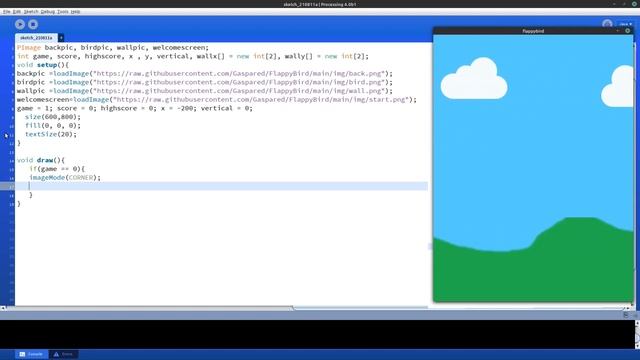This screenshot has width=640, height=360.
Task: Click the 'fill(0, 0, 0);' line
Action: coord(53,125)
